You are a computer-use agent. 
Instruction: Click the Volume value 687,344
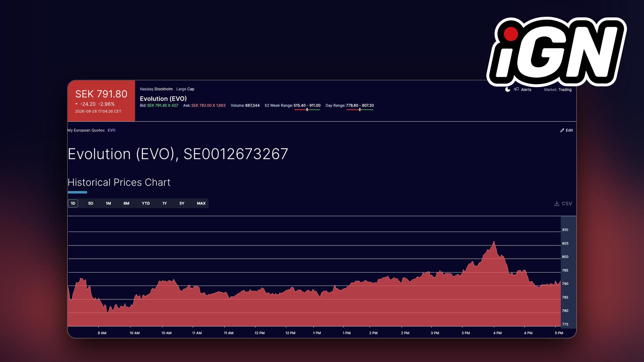coord(253,106)
